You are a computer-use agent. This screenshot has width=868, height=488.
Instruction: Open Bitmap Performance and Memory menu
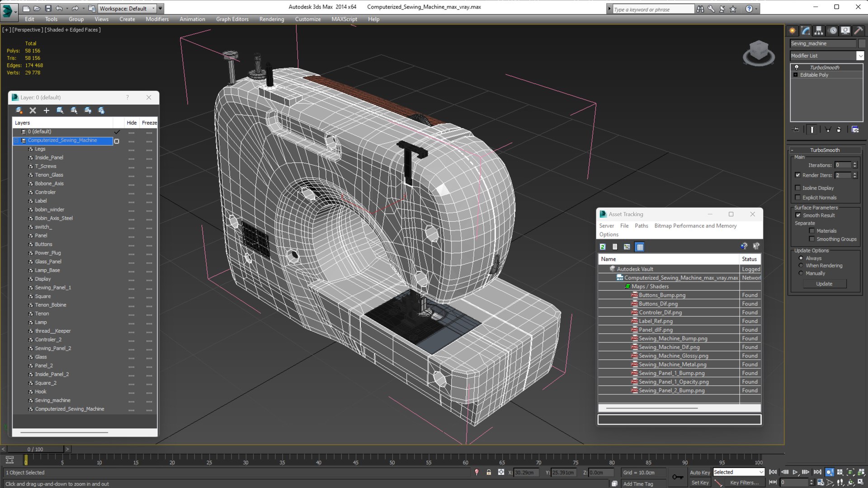tap(695, 226)
